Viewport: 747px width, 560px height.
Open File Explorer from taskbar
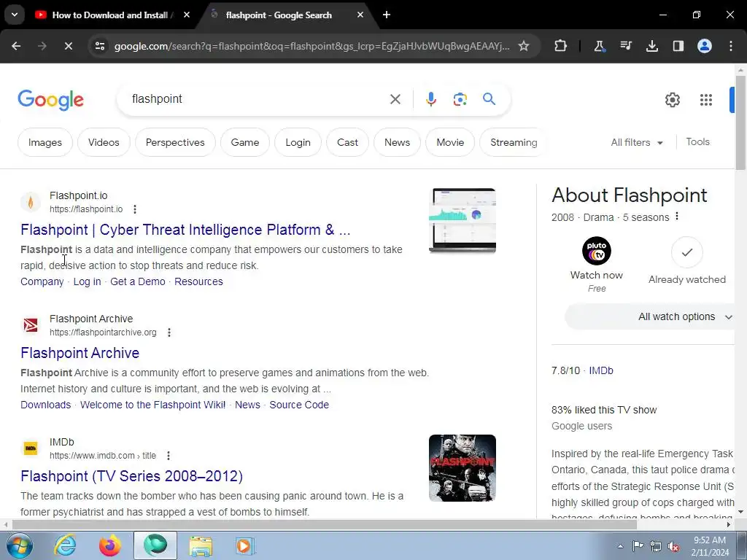tap(201, 545)
